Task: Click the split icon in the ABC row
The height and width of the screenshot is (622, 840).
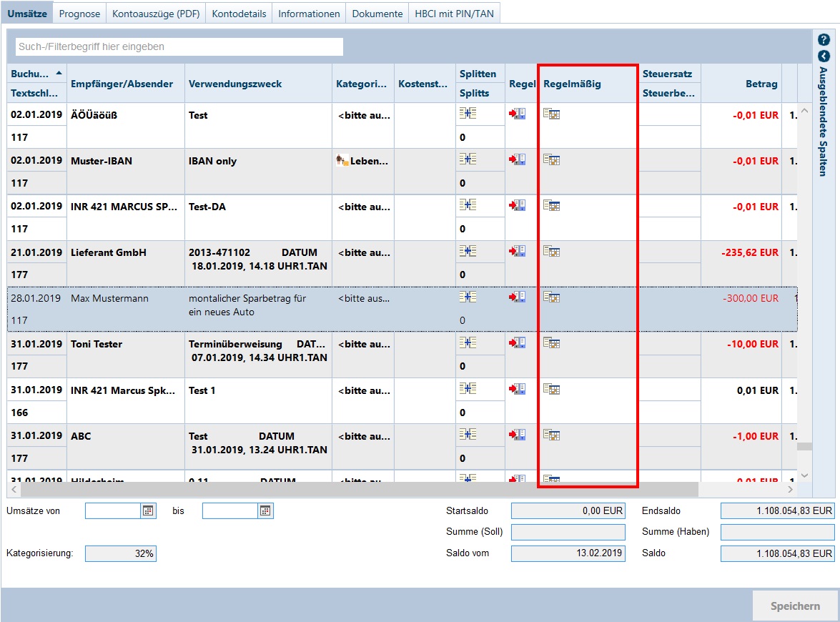Action: (468, 435)
